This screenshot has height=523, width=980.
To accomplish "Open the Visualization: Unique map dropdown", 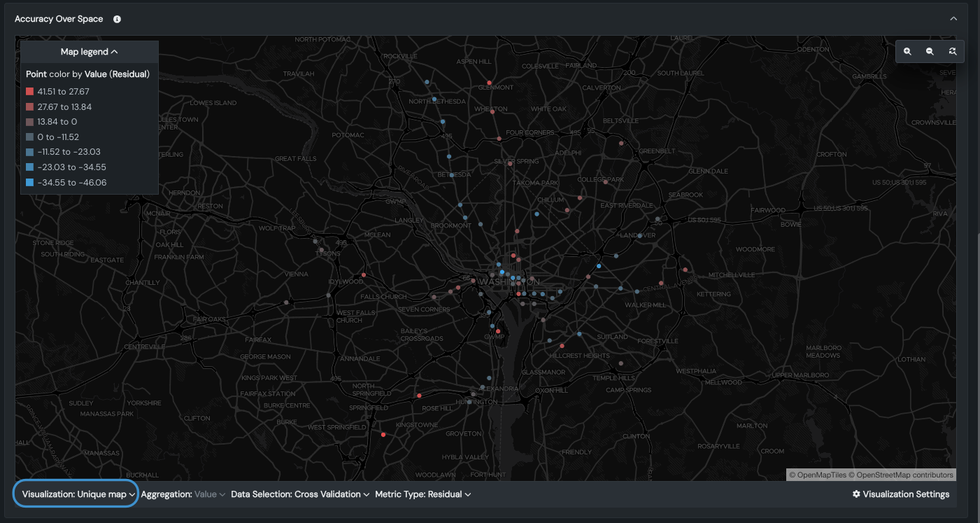I will 76,494.
